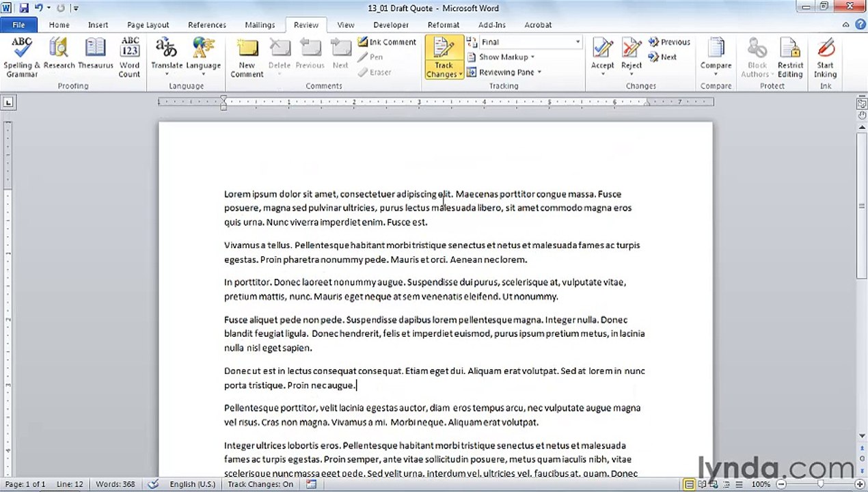Switch to the Home tab
The image size is (868, 492).
pos(59,25)
